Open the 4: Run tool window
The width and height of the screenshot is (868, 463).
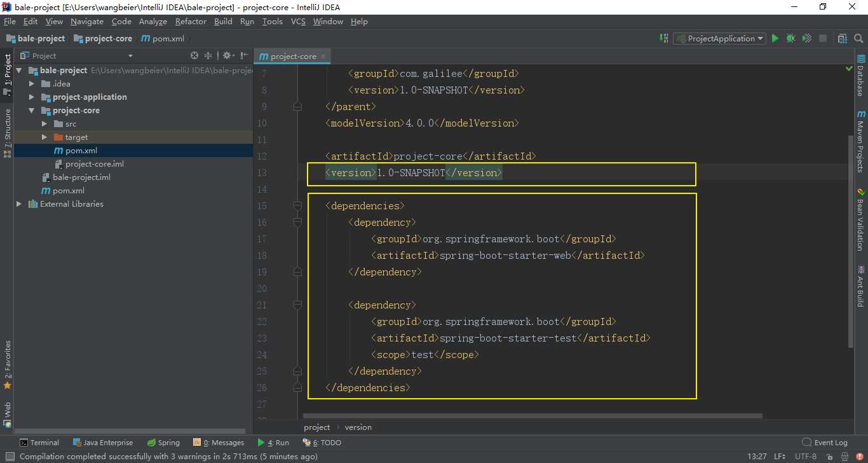point(273,443)
